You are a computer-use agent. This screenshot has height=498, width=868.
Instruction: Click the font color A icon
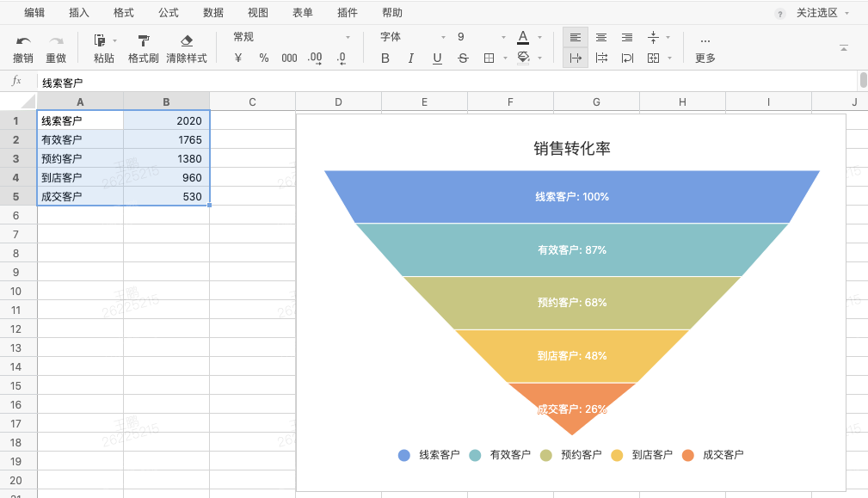click(x=523, y=37)
